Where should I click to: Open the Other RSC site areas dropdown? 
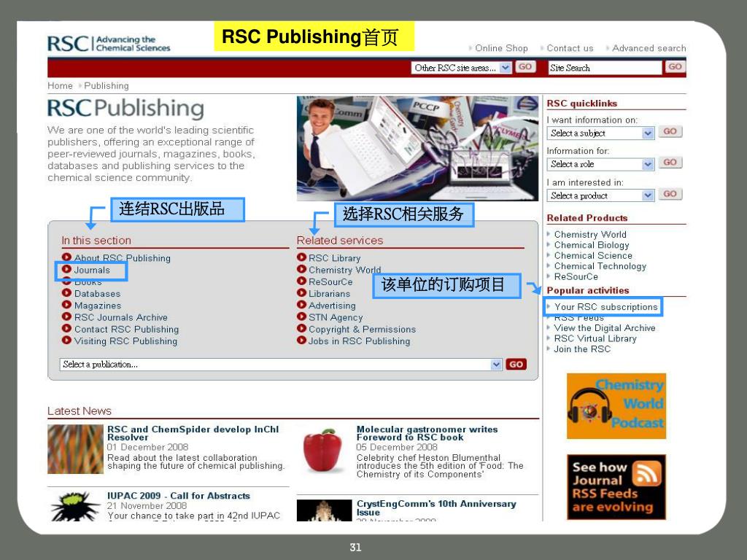461,68
